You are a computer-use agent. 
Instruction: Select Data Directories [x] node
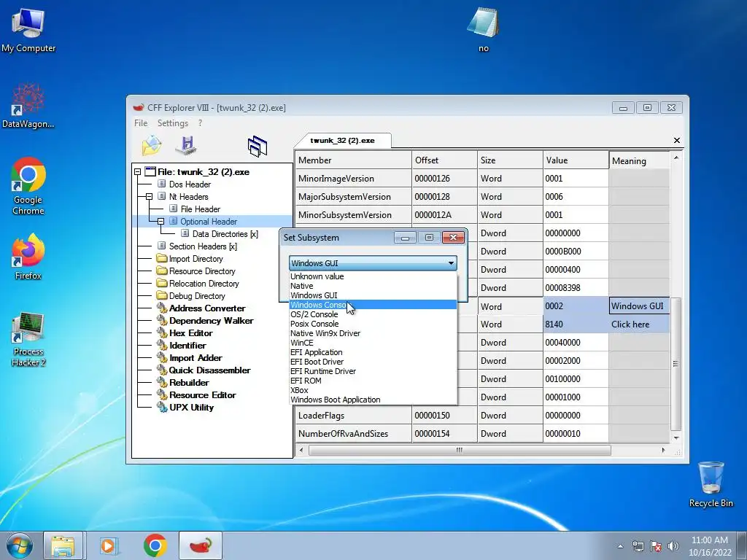[225, 234]
